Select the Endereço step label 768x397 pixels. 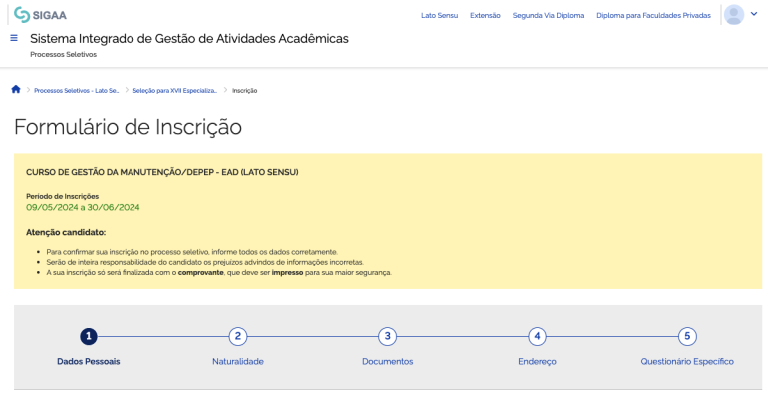click(537, 362)
